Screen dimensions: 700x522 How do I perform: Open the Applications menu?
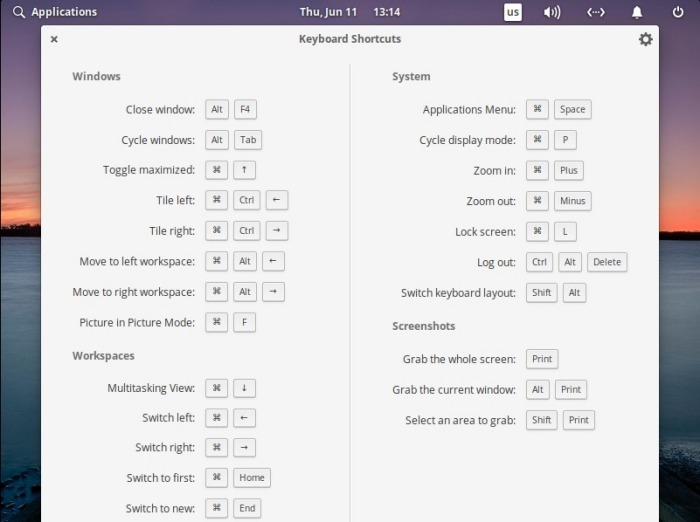(64, 12)
